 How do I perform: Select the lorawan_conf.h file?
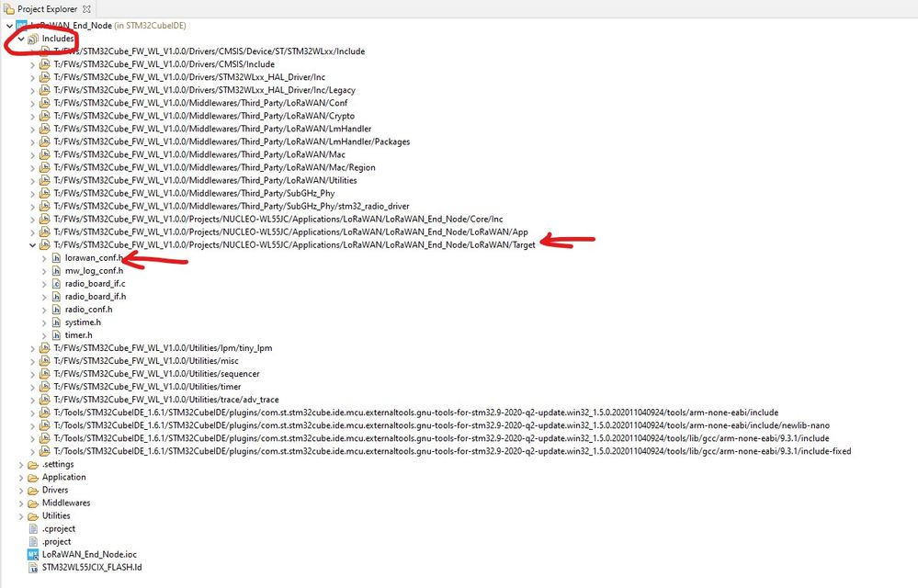click(x=95, y=258)
